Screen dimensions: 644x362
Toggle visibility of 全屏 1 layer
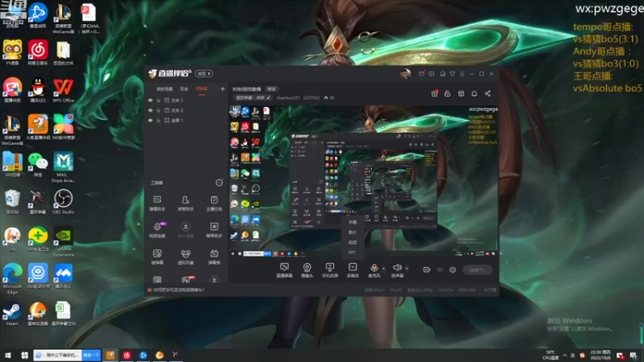tap(151, 120)
